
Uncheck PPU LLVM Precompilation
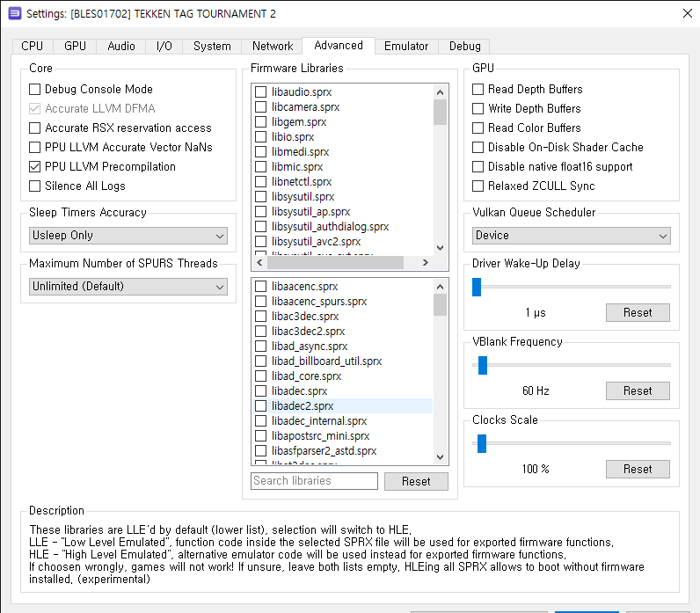point(35,166)
